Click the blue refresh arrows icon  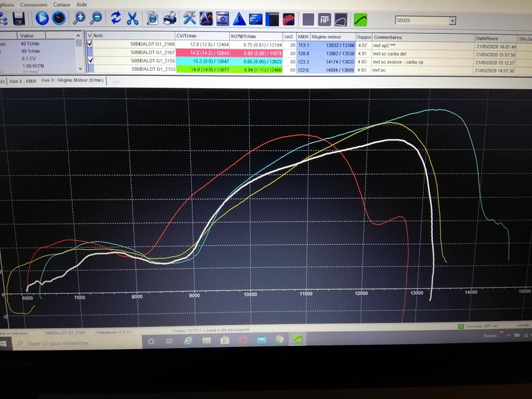116,18
